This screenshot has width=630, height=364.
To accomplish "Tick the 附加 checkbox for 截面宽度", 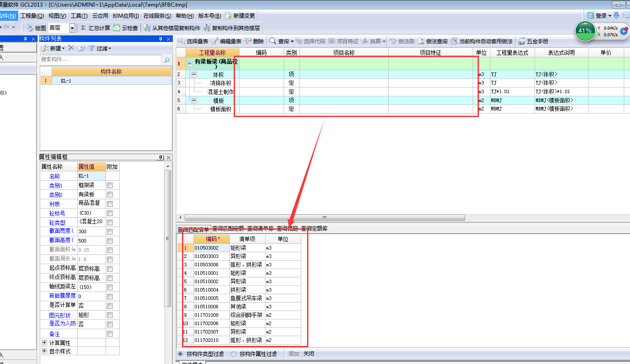I will click(x=110, y=231).
